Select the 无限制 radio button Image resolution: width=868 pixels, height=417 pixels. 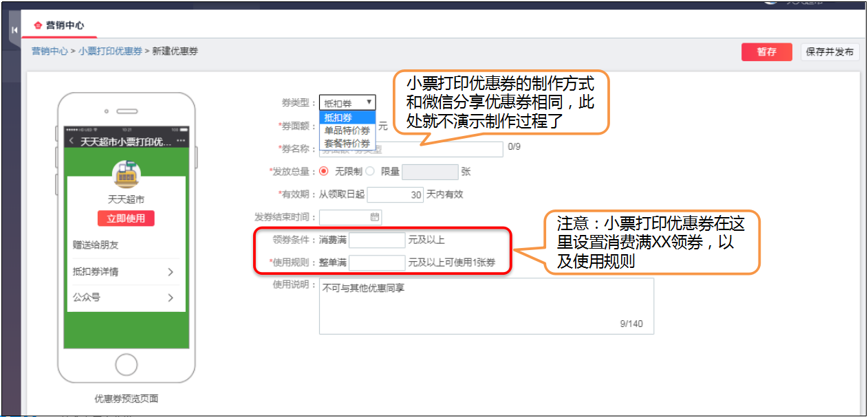(323, 171)
